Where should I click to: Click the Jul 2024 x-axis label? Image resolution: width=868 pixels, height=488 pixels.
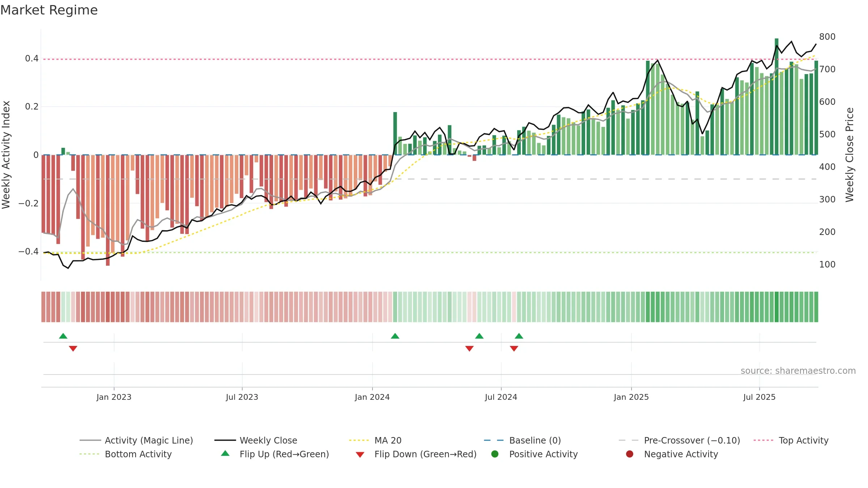501,397
